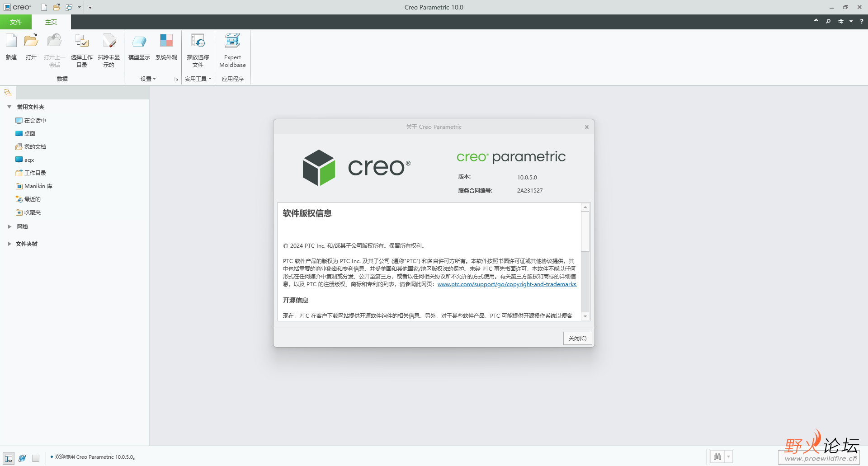868x466 pixels.
Task: Select the 主页 ribbon tab
Action: point(51,22)
